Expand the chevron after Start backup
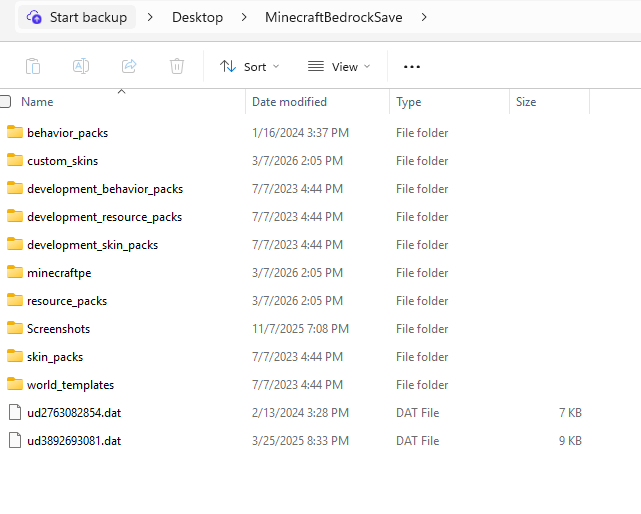This screenshot has width=641, height=514. [150, 17]
